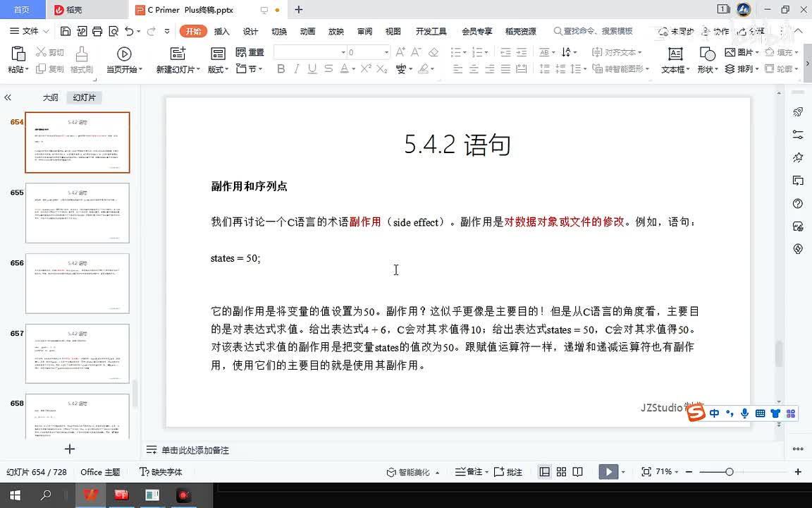Switch to the 动画 ribbon tab
This screenshot has width=812, height=508.
point(307,31)
